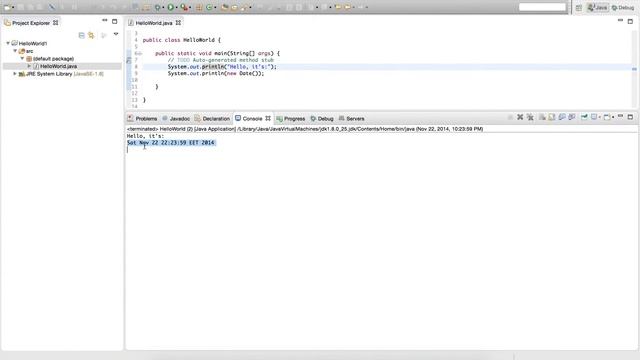The height and width of the screenshot is (360, 640).
Task: Click the highlighted date output in Console
Action: pyautogui.click(x=171, y=142)
